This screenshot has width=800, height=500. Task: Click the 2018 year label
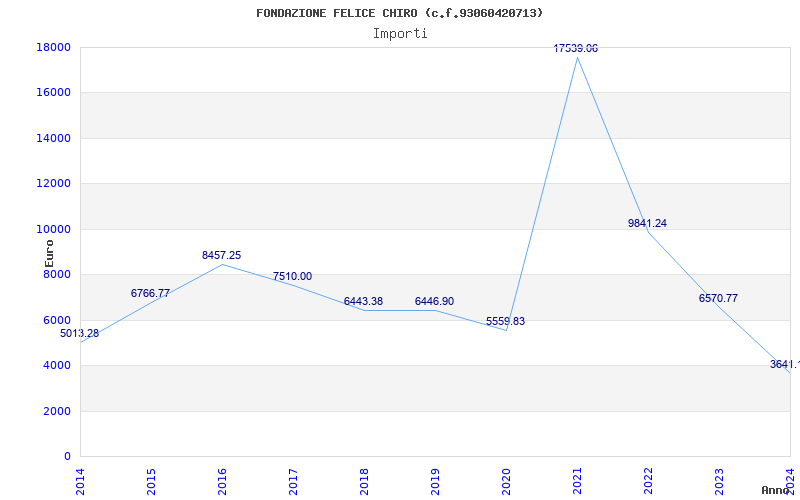(364, 482)
